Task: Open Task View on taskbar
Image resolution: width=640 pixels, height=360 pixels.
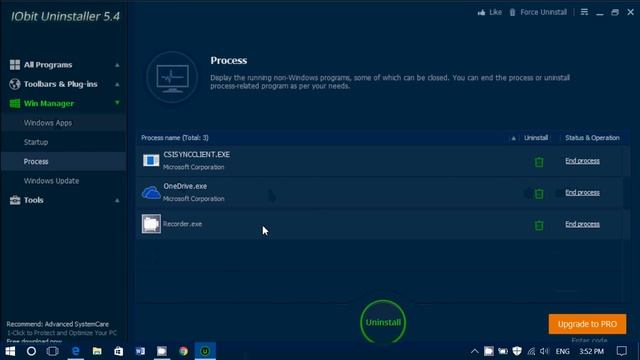Action: tap(53, 351)
